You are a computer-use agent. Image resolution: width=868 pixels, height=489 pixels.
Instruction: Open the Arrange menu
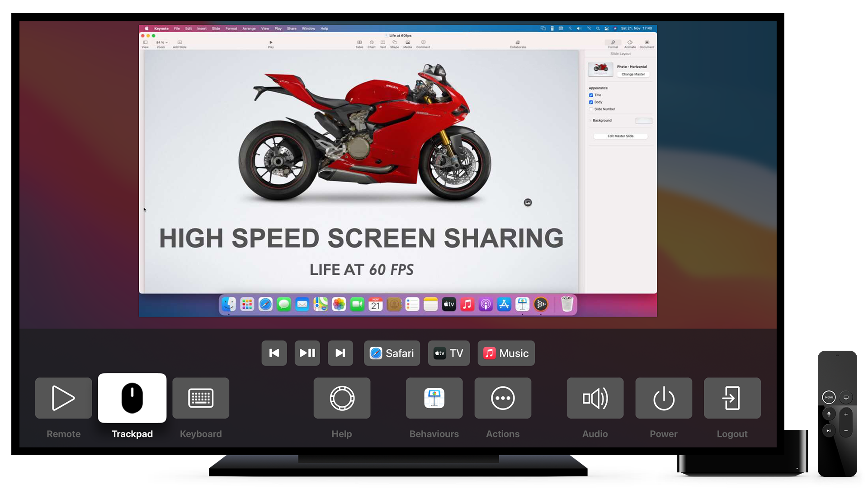click(249, 28)
